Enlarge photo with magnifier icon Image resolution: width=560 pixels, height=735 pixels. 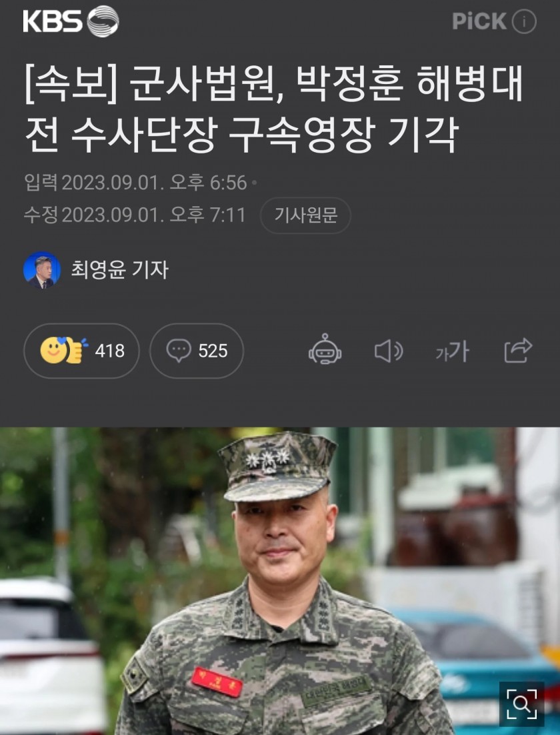[x=521, y=704]
